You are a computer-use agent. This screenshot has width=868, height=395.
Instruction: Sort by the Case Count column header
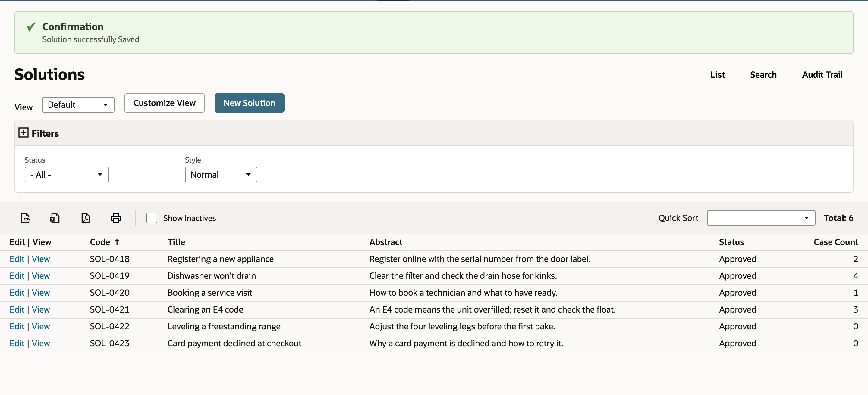coord(836,242)
